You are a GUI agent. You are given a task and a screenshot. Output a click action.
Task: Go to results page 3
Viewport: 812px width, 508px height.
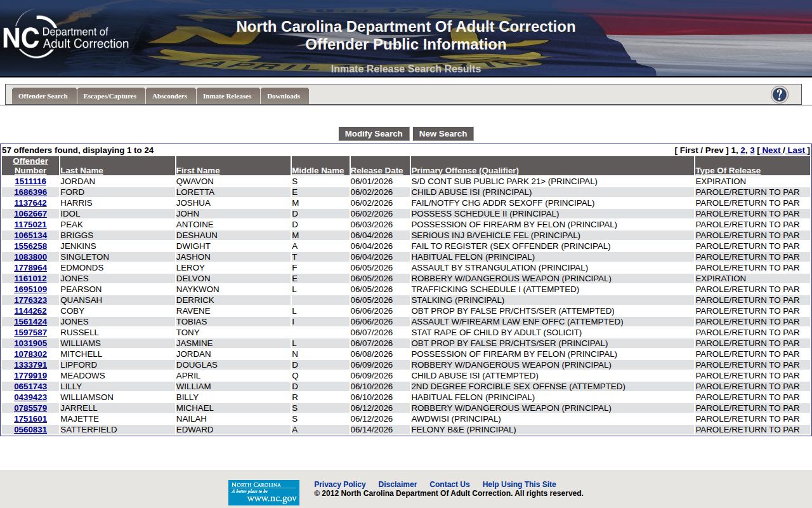point(752,150)
